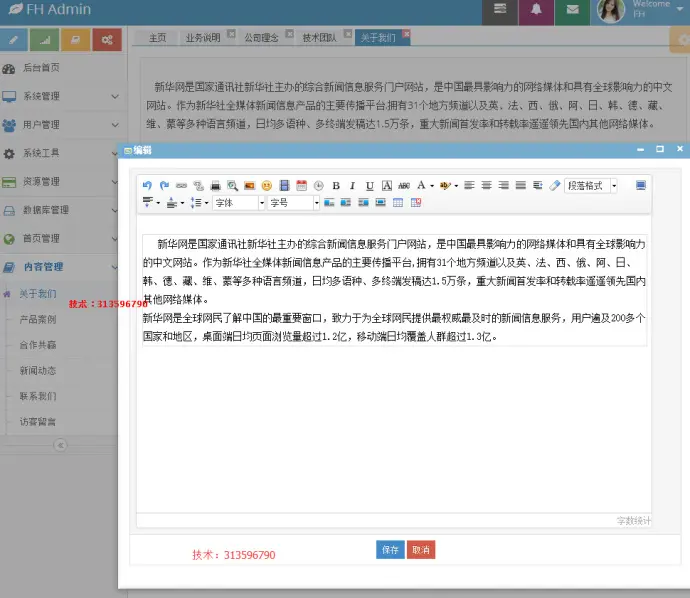Insert a table into the editor

click(x=398, y=202)
